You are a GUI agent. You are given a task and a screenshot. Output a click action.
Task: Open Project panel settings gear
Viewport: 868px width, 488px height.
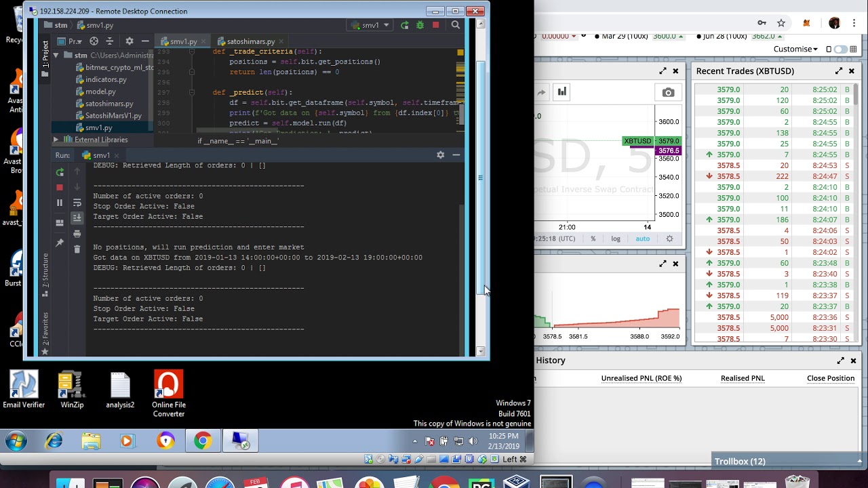click(130, 41)
